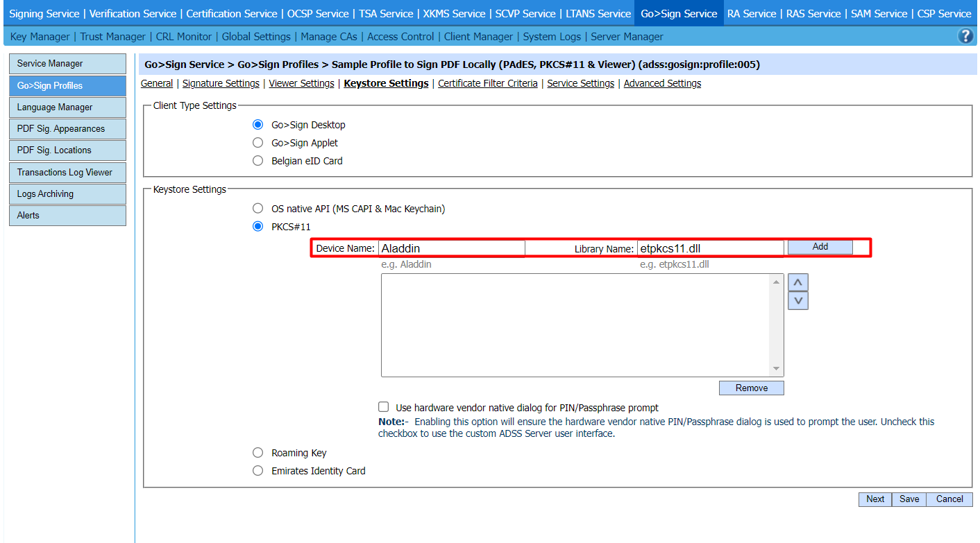Click the Add button for PKCS#11 device
The image size is (980, 543).
coord(820,247)
